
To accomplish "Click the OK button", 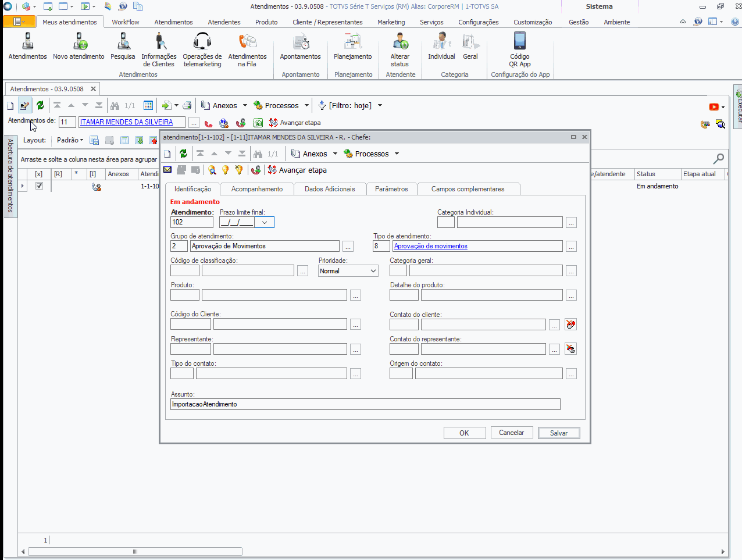I will pyautogui.click(x=464, y=433).
